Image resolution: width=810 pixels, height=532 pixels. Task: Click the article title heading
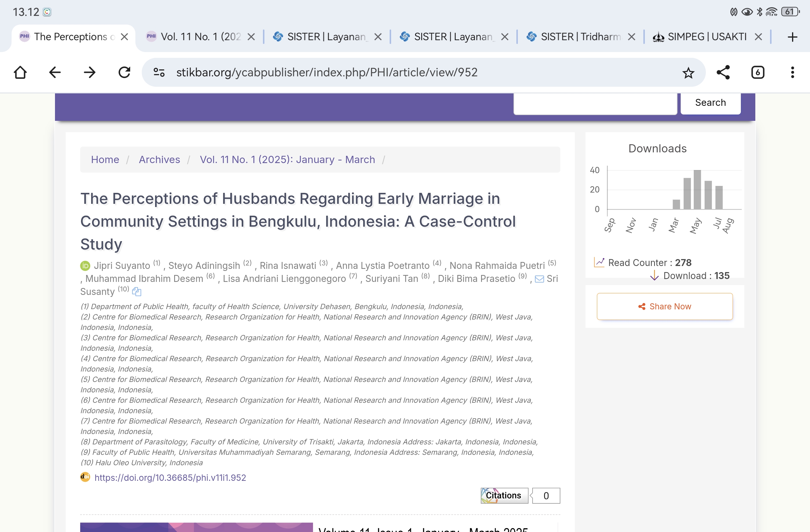pyautogui.click(x=298, y=221)
